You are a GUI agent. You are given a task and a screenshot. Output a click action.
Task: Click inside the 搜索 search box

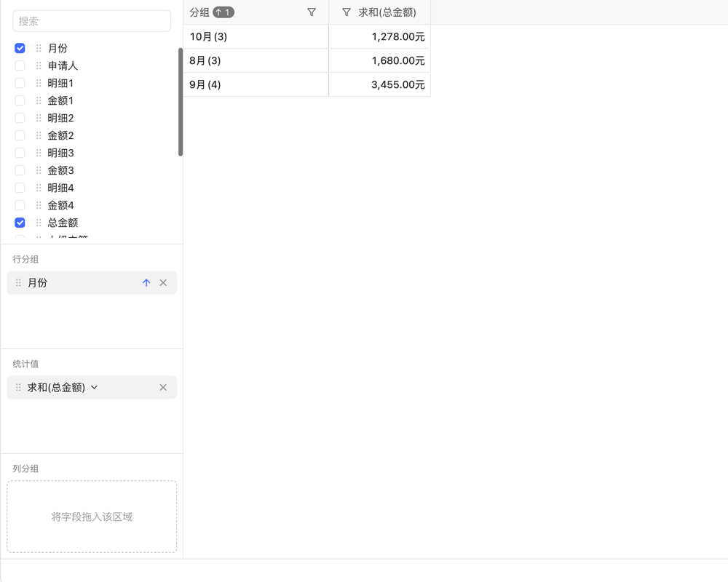(x=92, y=21)
